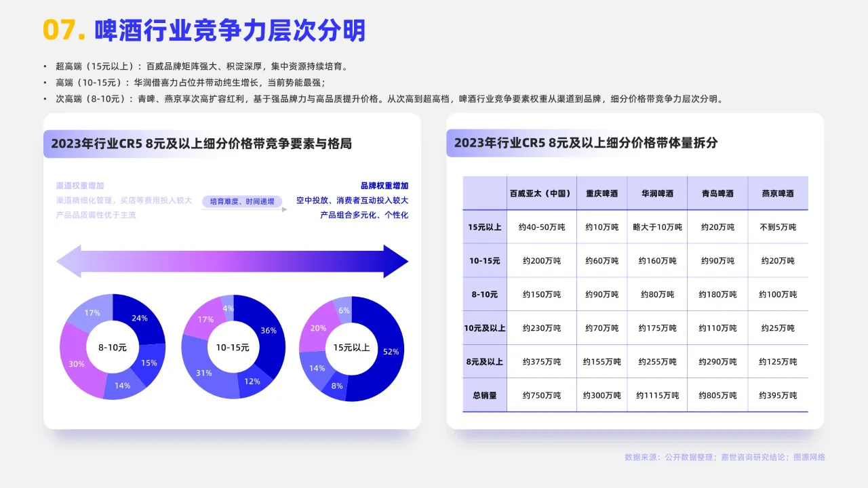Click the column header 青岛啤酒
Screen dimensions: 868x488
point(717,193)
